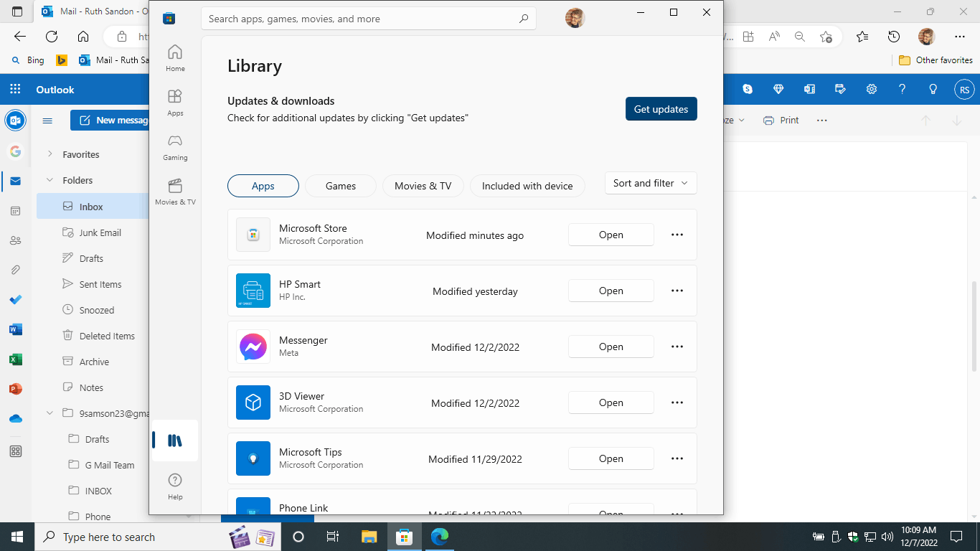The width and height of the screenshot is (980, 551).
Task: Collapse the Folders tree section
Action: (x=50, y=181)
